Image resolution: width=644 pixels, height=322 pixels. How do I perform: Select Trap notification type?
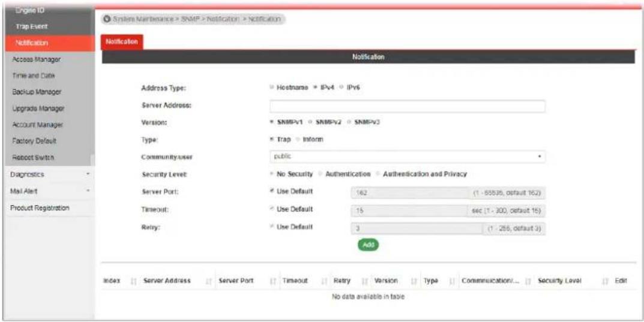[x=272, y=140]
